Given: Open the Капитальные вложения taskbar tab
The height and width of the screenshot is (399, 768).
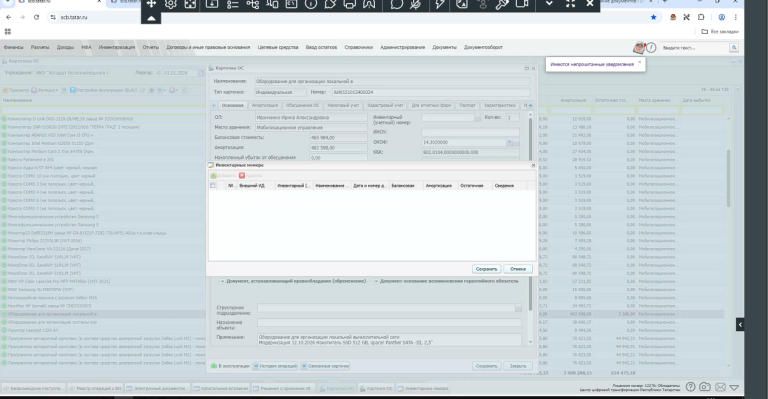Looking at the screenshot, I should (222, 388).
